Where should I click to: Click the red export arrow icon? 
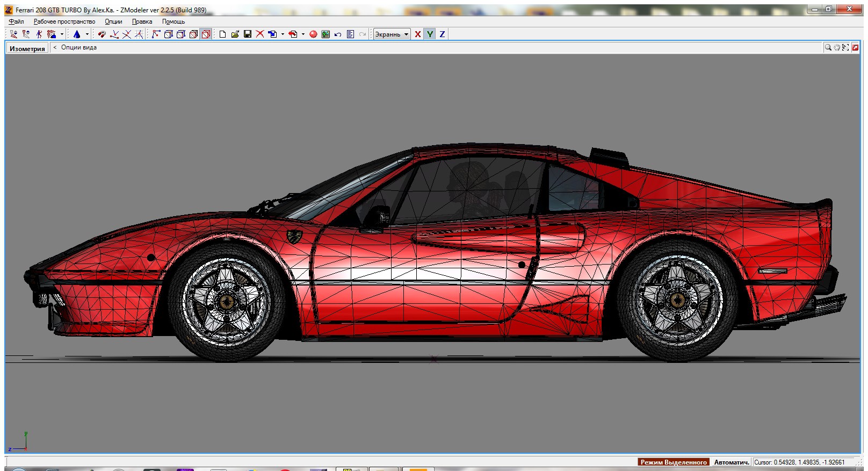293,34
